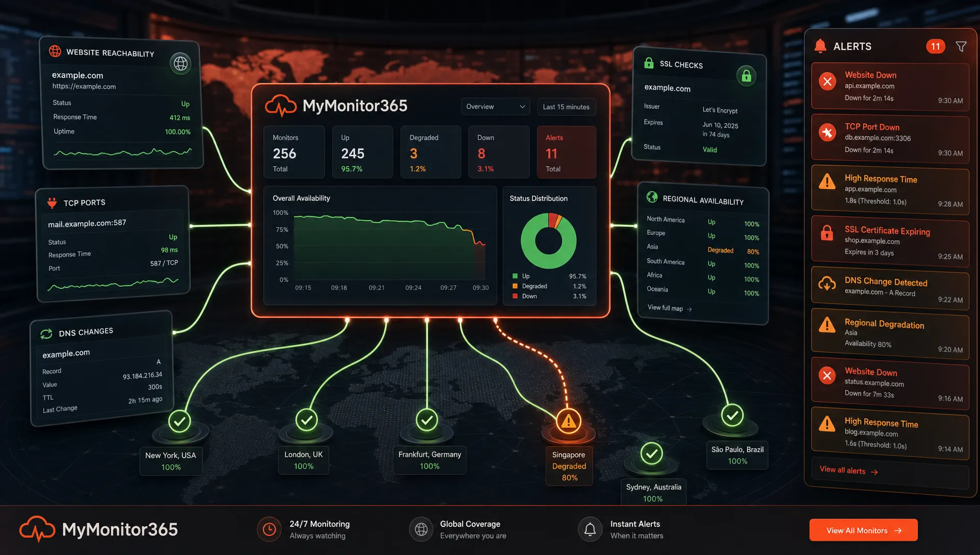Select the Degraded 3 stat card

click(431, 152)
